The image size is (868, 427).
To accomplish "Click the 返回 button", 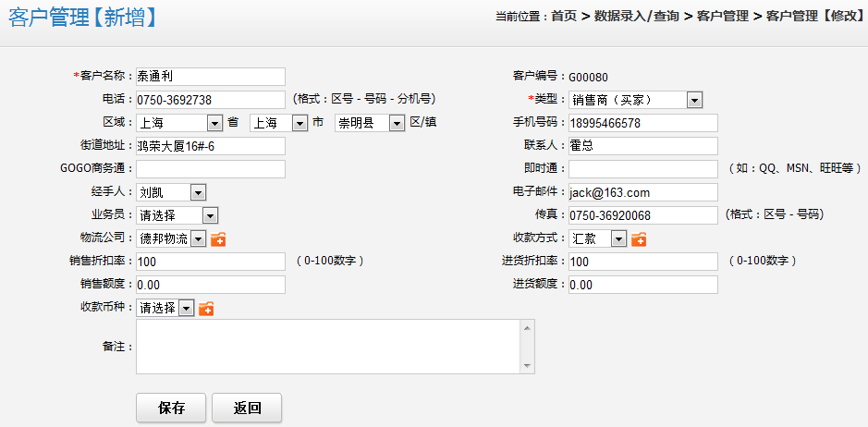I will (247, 408).
